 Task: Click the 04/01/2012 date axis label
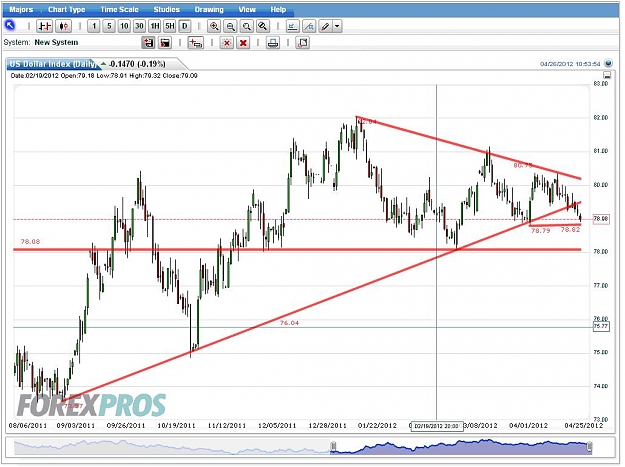(529, 426)
